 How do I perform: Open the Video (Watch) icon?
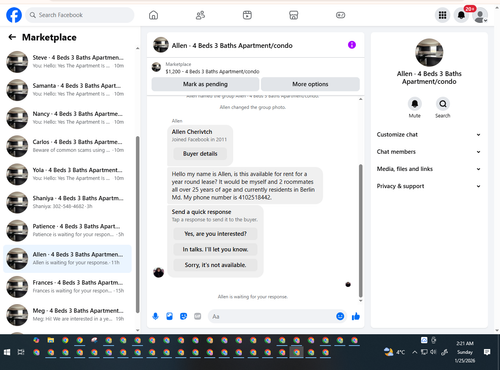[247, 15]
